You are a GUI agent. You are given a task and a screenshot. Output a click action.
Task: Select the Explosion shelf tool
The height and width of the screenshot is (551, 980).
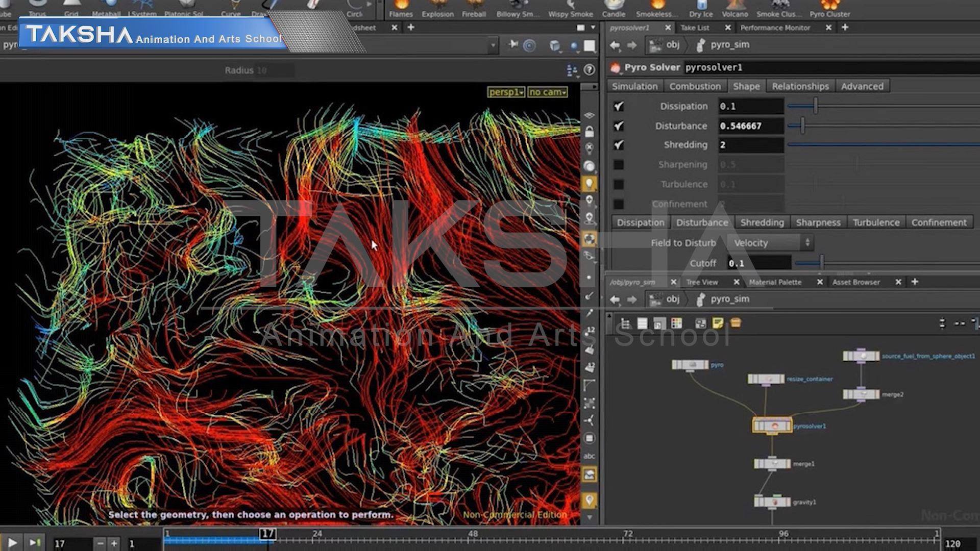(x=437, y=9)
